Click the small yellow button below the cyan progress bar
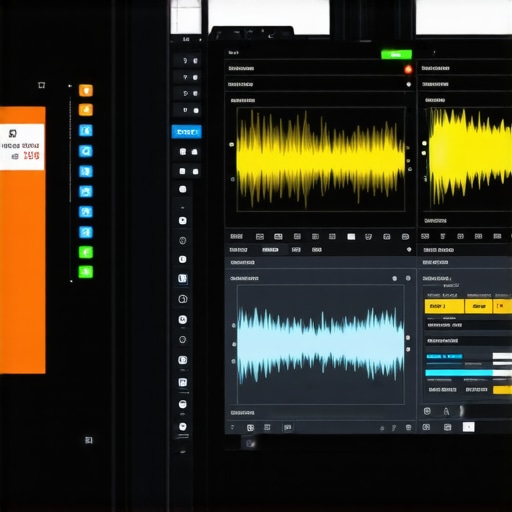512x512 pixels. point(503,390)
